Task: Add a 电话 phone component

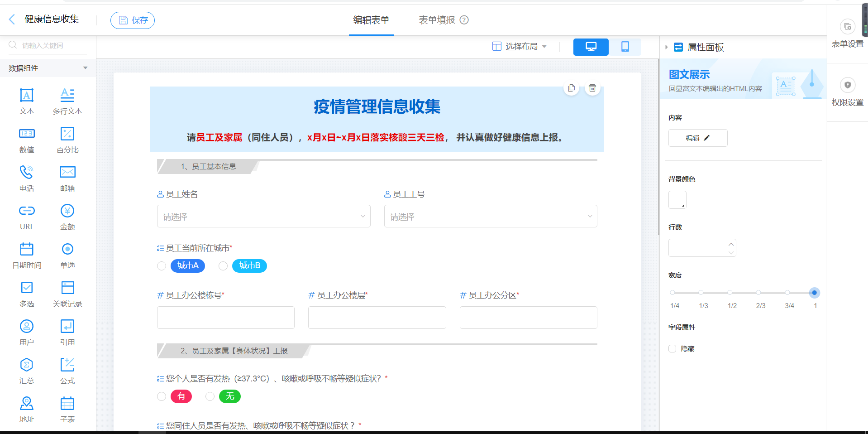Action: pyautogui.click(x=27, y=178)
